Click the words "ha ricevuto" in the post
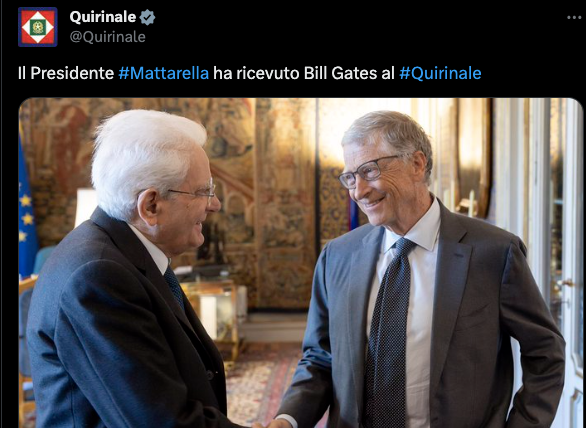The height and width of the screenshot is (428, 586). [256, 73]
